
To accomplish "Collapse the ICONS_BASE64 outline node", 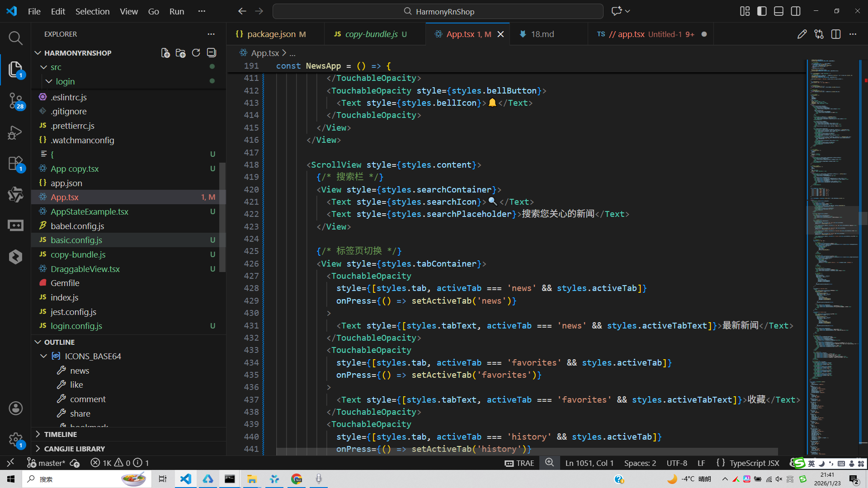I will point(44,356).
